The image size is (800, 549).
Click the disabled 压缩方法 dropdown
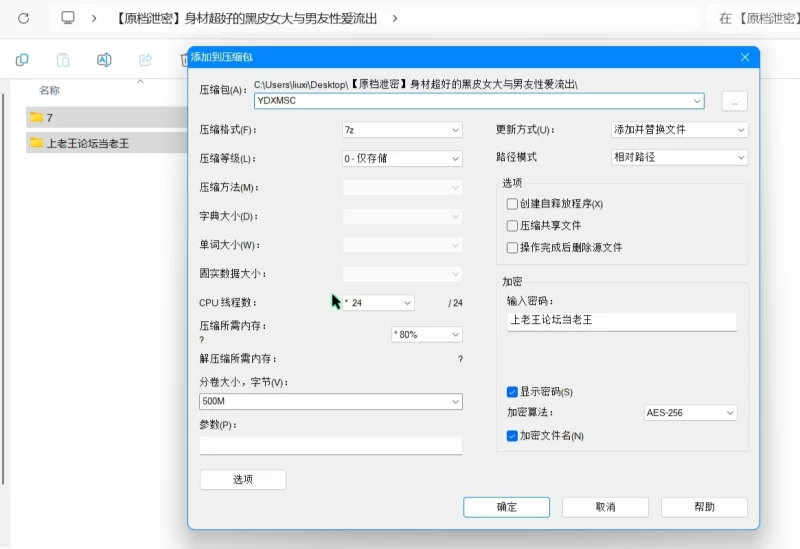(x=402, y=187)
